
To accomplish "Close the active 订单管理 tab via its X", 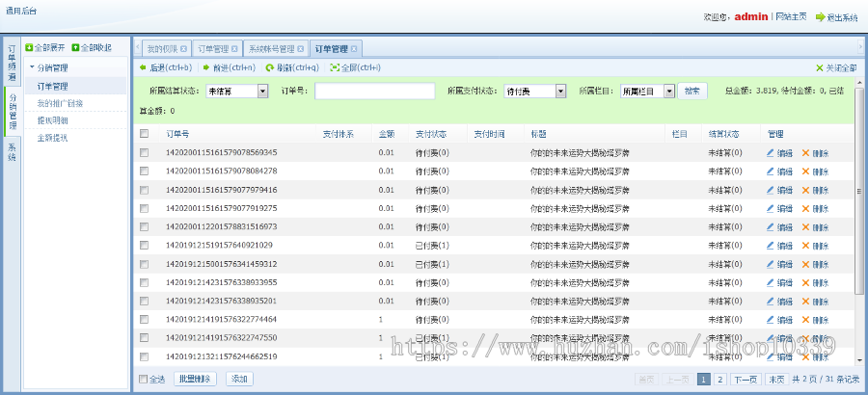I will click(354, 49).
